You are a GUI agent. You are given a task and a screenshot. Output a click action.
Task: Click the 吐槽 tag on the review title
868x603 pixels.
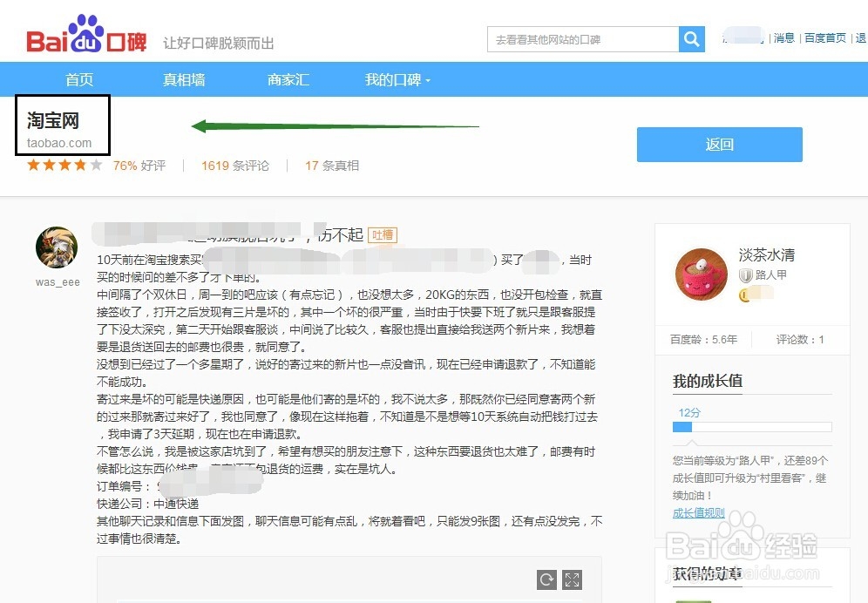pos(381,234)
